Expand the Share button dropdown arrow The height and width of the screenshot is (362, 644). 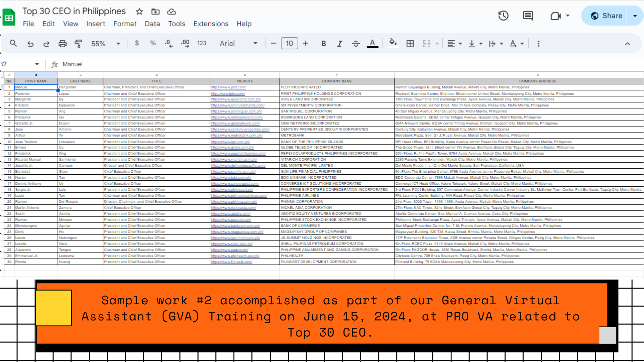tap(635, 16)
